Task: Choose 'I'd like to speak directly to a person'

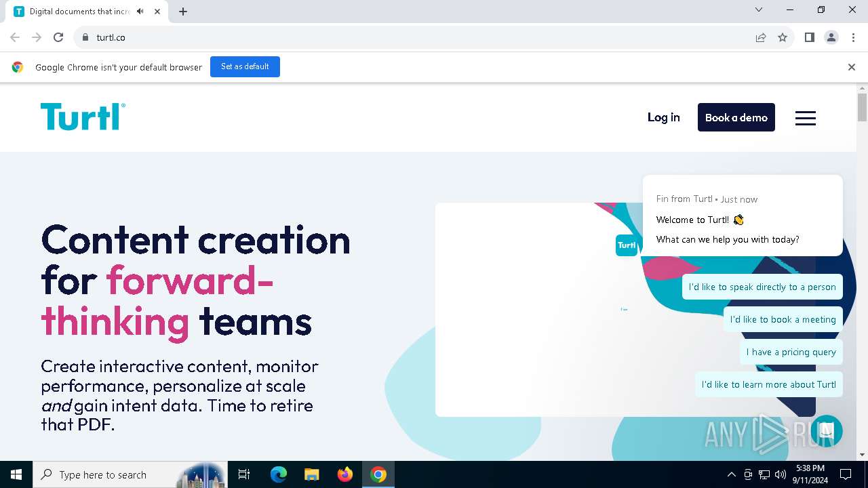Action: [x=762, y=287]
